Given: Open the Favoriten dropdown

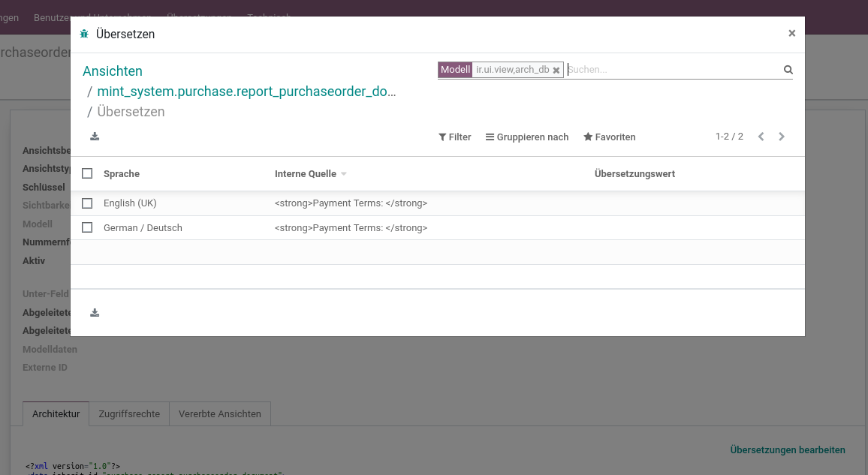Looking at the screenshot, I should pyautogui.click(x=610, y=137).
